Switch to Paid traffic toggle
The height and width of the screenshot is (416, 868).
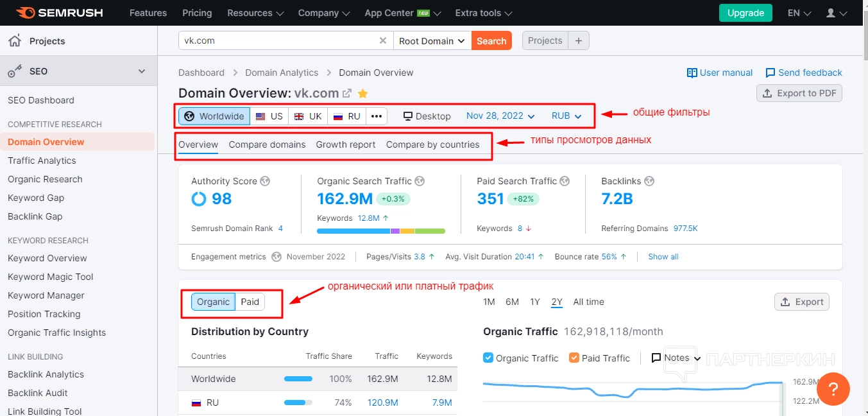coord(250,302)
